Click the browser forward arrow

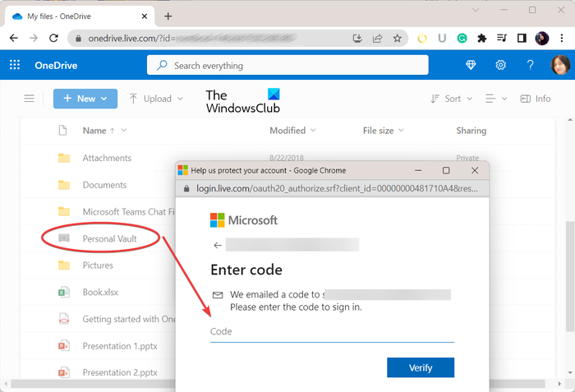[x=34, y=38]
